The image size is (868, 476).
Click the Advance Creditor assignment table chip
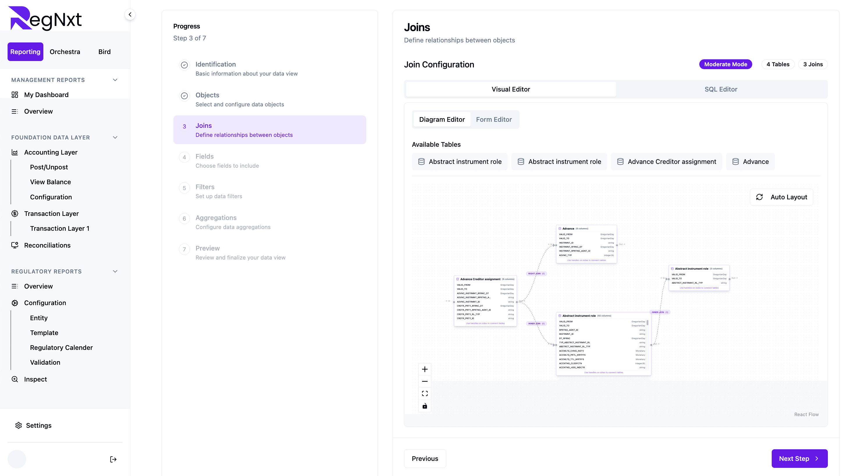[666, 162]
